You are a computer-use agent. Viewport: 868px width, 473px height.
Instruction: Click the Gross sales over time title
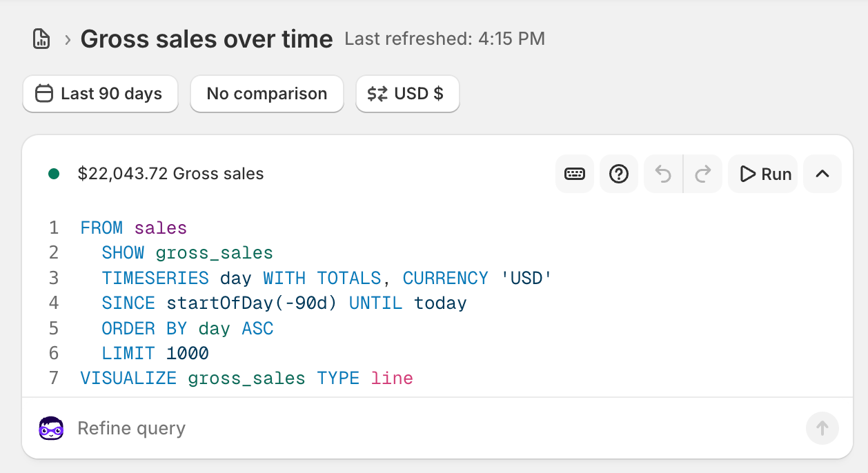click(x=206, y=39)
